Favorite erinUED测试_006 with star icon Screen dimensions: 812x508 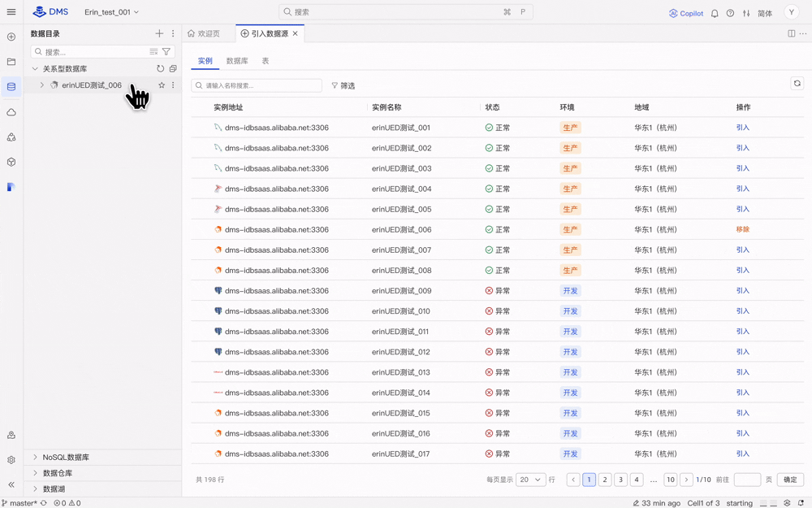pos(162,85)
